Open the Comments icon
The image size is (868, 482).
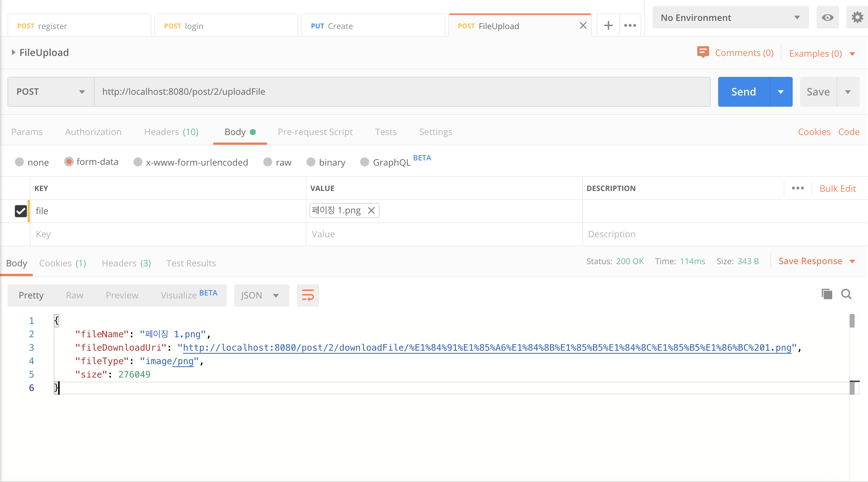[703, 52]
